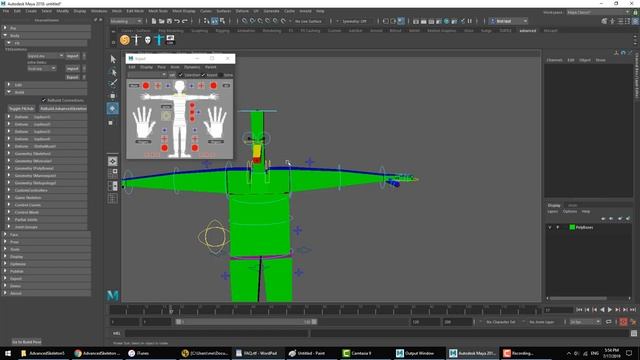Enable the first snap magnet icon
Viewport: 640px width, 360px height.
(x=244, y=21)
